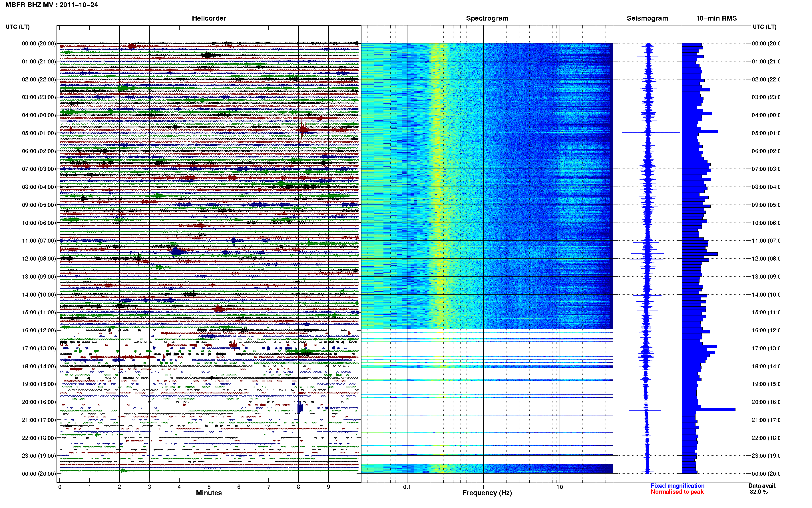Select the '16:00 (12:00)' time label on left axis
812x508 pixels.
coord(39,331)
